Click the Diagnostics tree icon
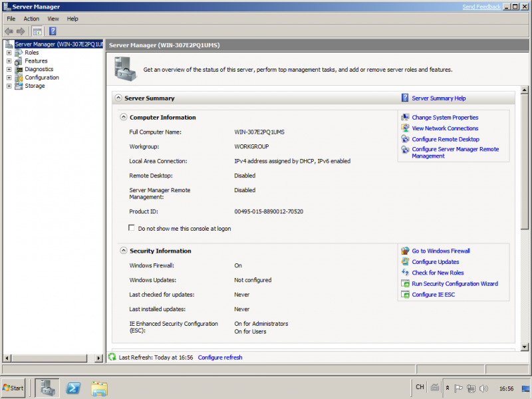The width and height of the screenshot is (532, 399). (19, 69)
